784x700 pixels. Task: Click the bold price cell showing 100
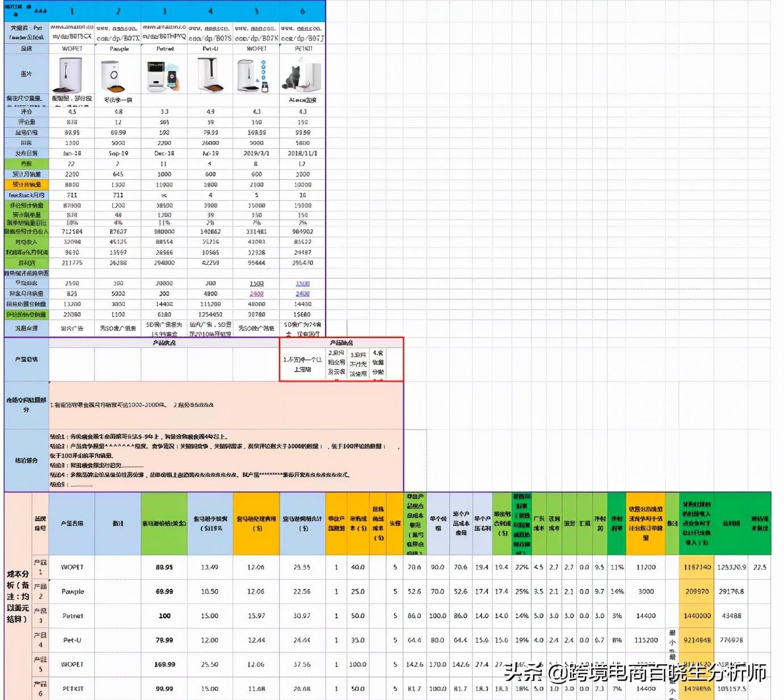coord(165,616)
